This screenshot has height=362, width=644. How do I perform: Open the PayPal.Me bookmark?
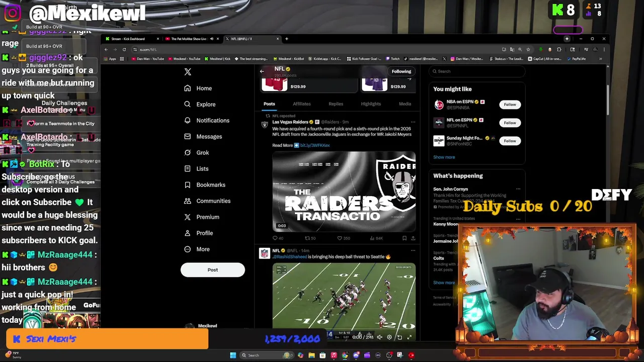(576, 59)
